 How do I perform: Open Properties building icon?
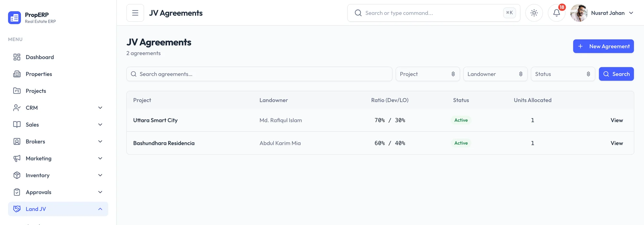click(x=17, y=74)
